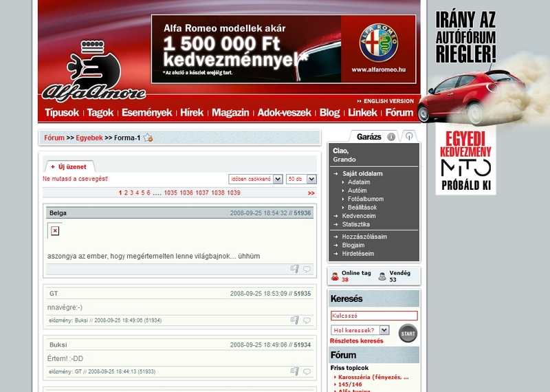Click the info icon next to Garázs
550x392 pixels.
click(x=391, y=137)
